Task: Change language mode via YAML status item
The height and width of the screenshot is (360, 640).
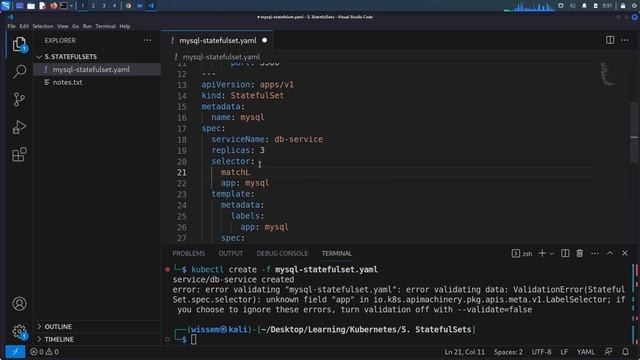Action: 585,352
